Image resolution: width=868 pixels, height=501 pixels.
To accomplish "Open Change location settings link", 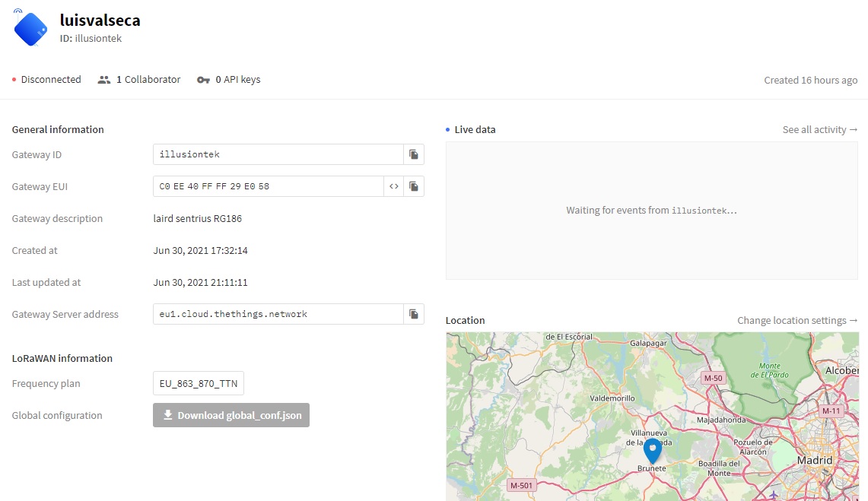I will pos(797,320).
